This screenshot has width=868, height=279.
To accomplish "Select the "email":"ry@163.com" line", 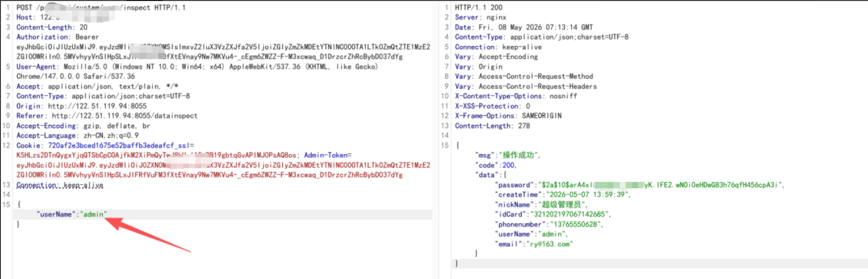I will [534, 244].
